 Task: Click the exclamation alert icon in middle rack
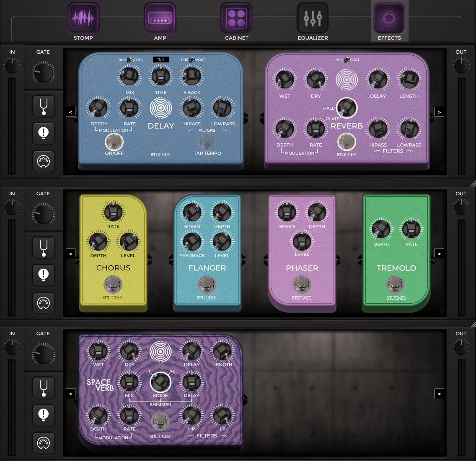coord(44,275)
